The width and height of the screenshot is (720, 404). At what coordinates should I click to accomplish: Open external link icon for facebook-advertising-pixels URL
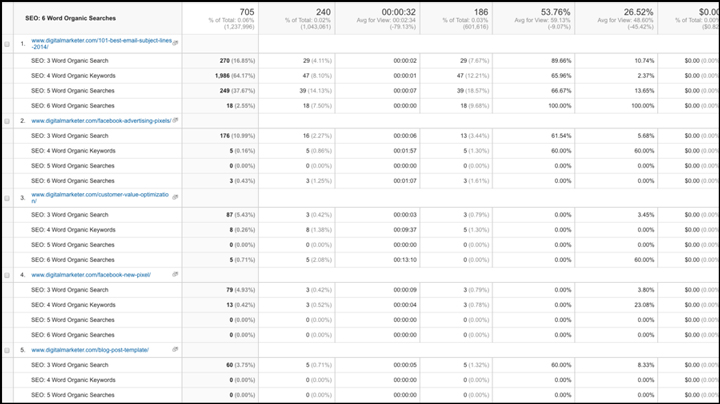tap(176, 120)
